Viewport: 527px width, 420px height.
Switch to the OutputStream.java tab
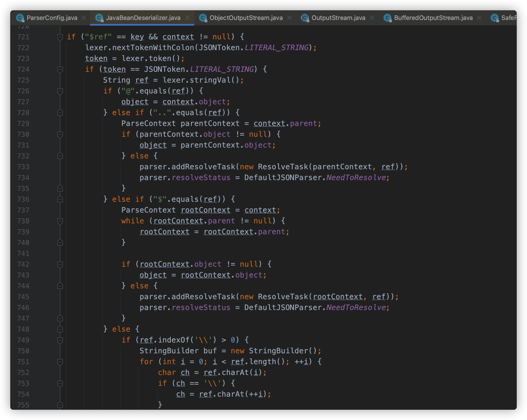coord(338,18)
